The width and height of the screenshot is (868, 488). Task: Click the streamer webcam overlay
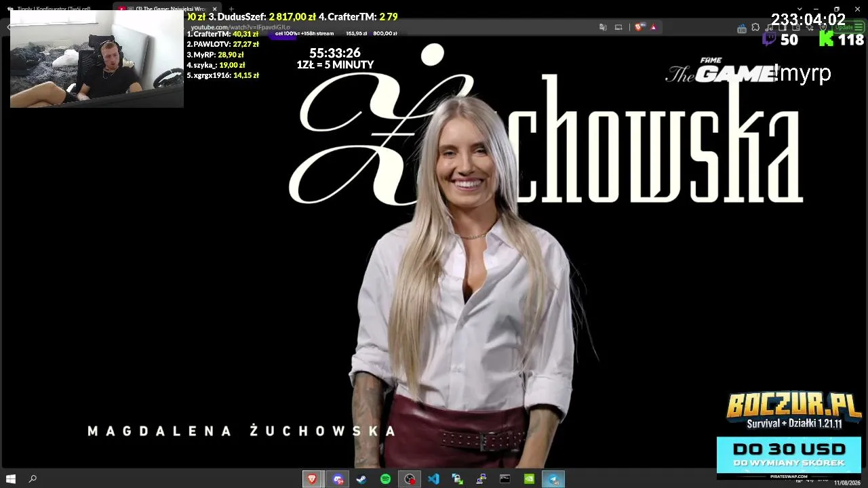97,59
